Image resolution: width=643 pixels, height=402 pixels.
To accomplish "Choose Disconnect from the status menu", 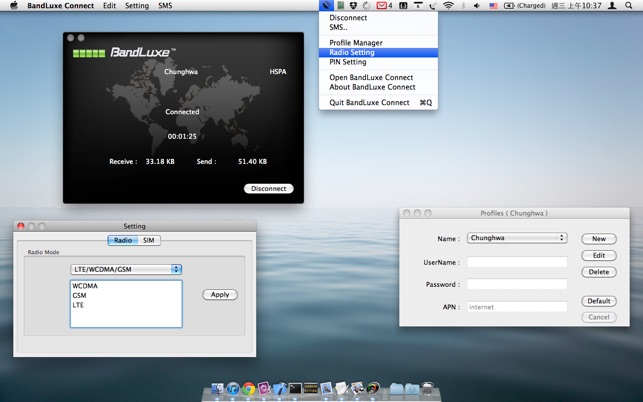I will pyautogui.click(x=378, y=18).
